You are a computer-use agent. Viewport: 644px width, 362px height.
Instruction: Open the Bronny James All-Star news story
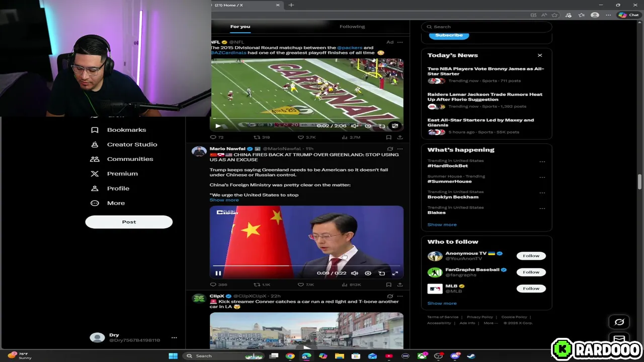click(x=486, y=74)
